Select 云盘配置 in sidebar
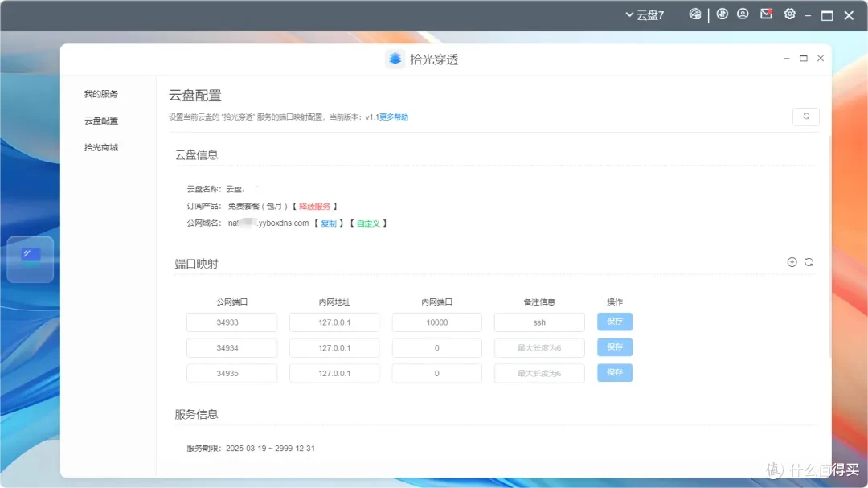 (100, 121)
